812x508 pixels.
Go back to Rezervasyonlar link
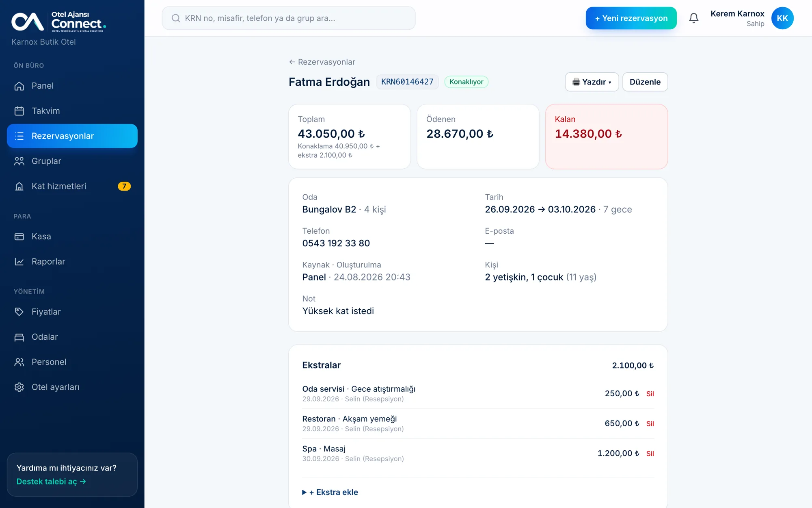pyautogui.click(x=322, y=62)
